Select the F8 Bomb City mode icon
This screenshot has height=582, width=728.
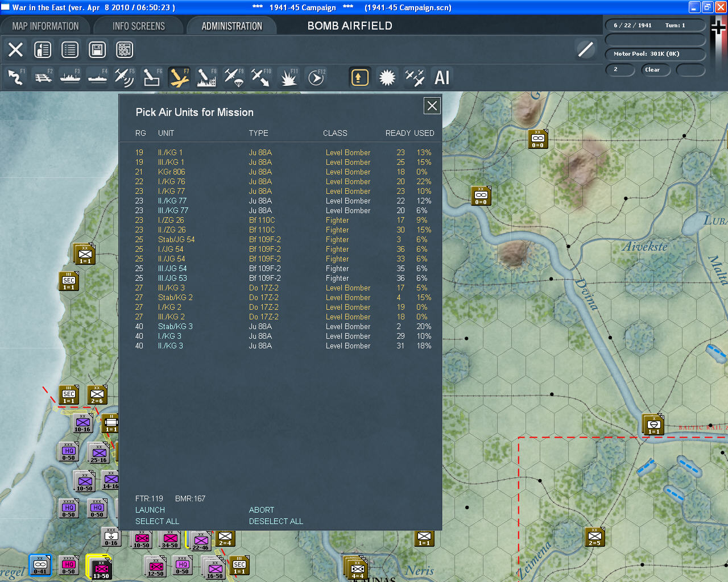pyautogui.click(x=206, y=77)
